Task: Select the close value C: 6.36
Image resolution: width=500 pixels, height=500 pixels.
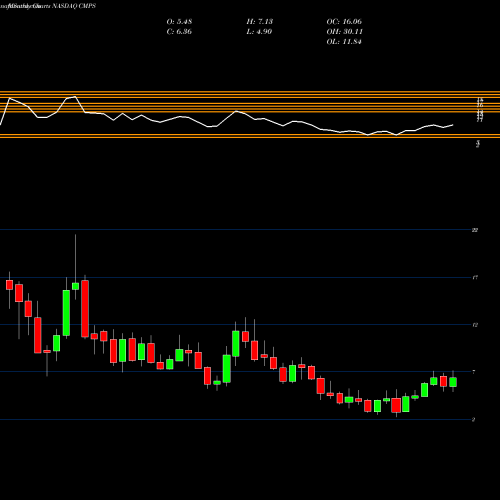Action: pyautogui.click(x=179, y=31)
